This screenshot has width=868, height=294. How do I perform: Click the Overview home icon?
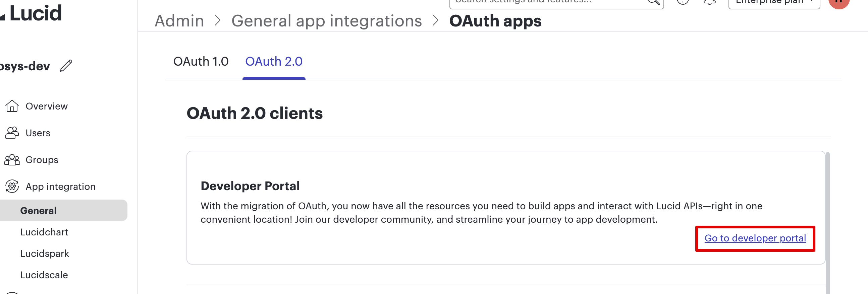pos(12,106)
